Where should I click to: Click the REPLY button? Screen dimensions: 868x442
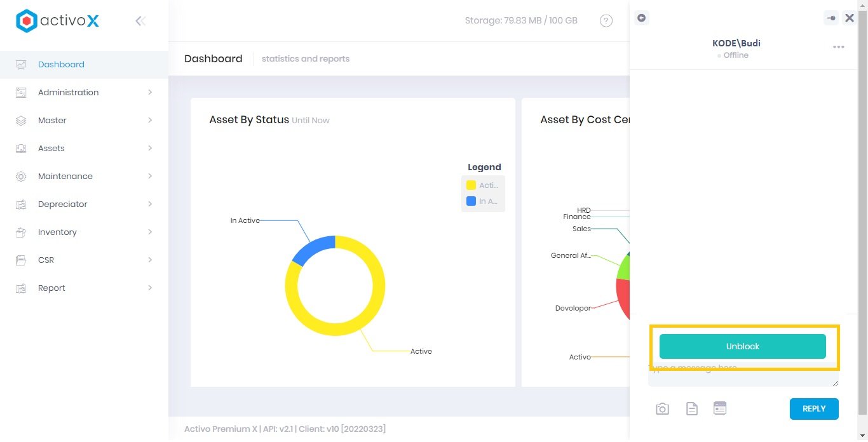(813, 409)
